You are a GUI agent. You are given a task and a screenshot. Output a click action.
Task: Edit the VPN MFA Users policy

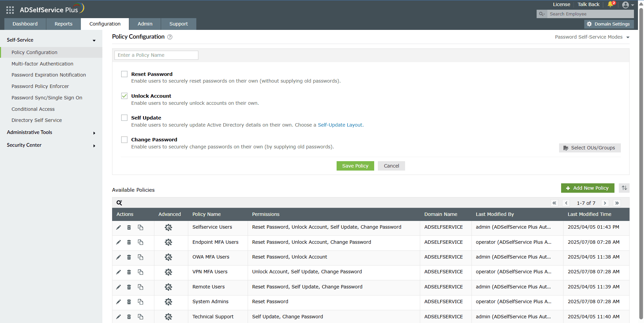[118, 272]
